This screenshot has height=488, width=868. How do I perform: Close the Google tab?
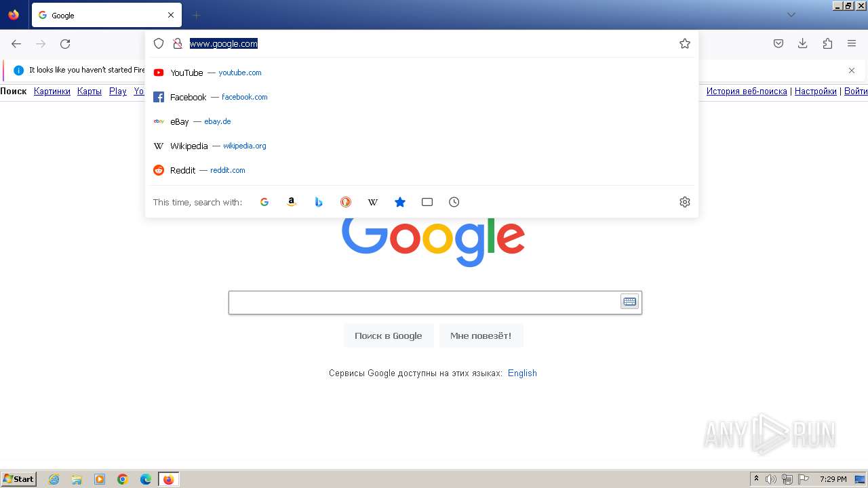pyautogui.click(x=171, y=15)
